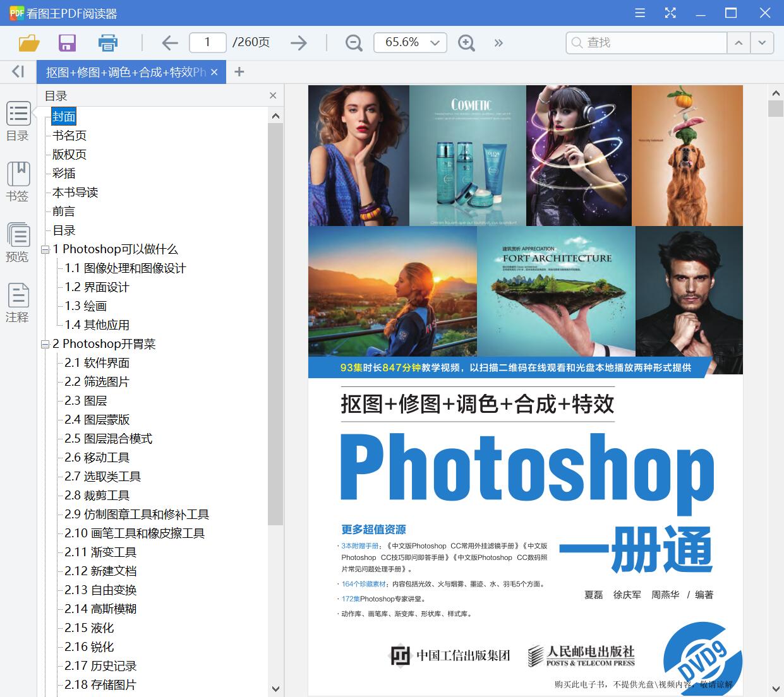Screen dimensions: 784x697
Task: Jump to '2.6 移动工具' section
Action: 97,458
